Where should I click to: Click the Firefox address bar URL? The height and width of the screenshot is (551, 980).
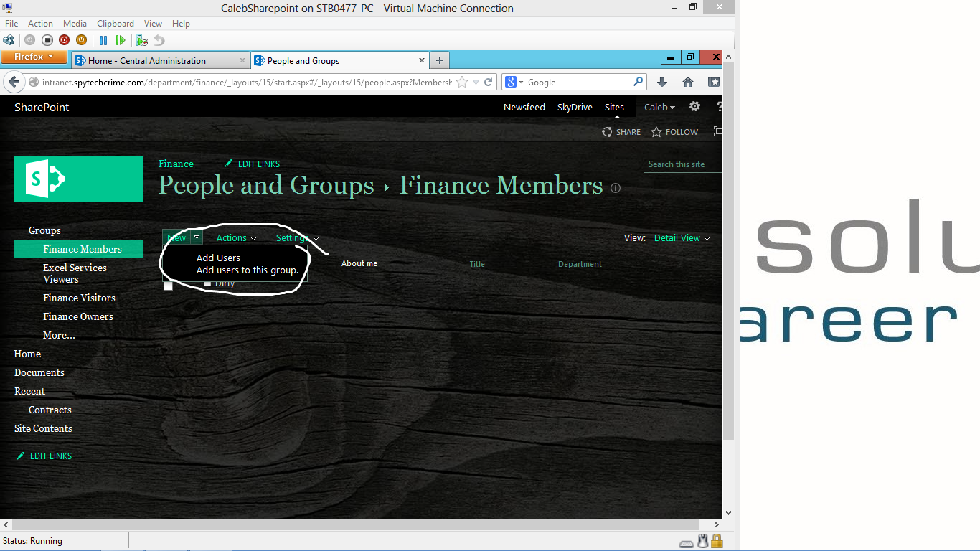click(246, 83)
